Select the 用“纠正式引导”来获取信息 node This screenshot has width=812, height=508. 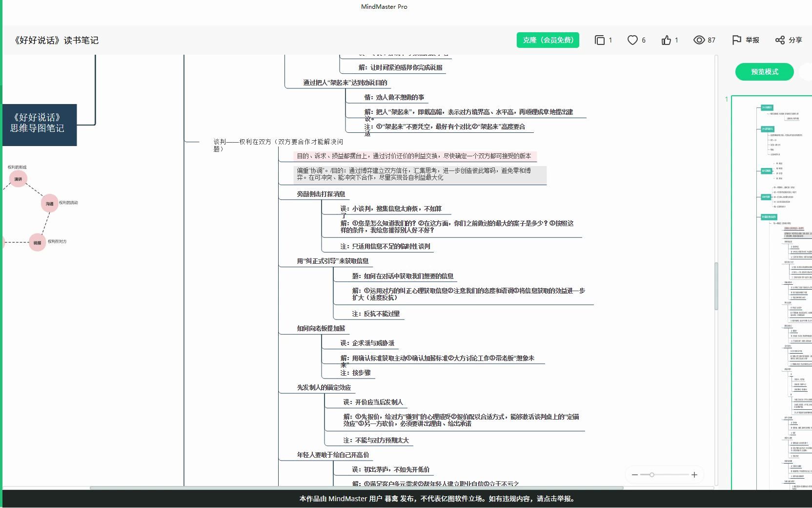pyautogui.click(x=333, y=261)
